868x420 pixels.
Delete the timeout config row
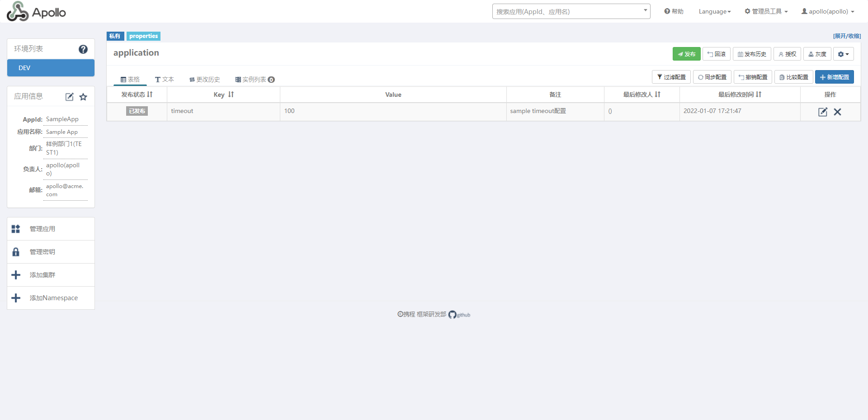coord(837,112)
